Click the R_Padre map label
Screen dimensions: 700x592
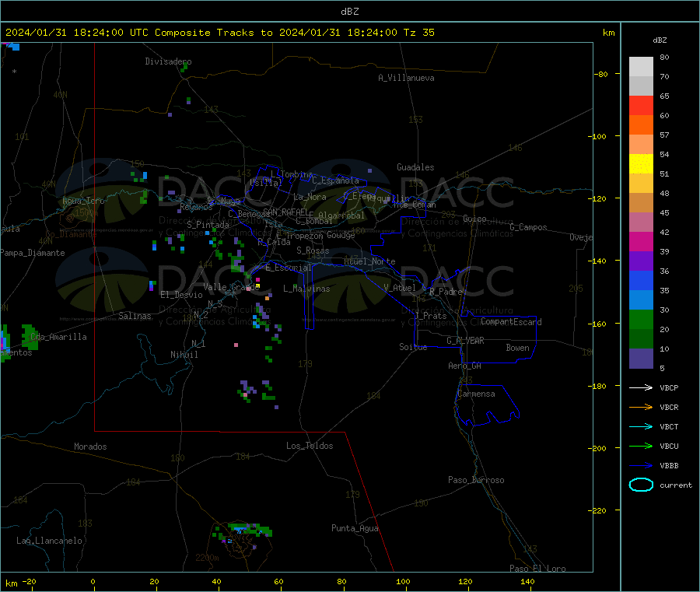pyautogui.click(x=446, y=292)
